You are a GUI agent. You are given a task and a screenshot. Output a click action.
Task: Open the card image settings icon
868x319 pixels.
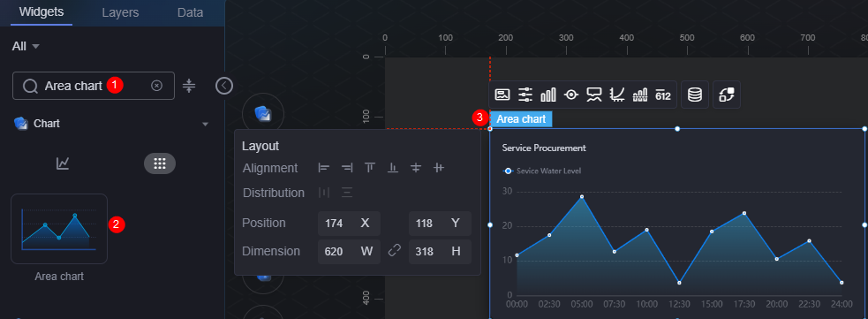click(x=502, y=95)
